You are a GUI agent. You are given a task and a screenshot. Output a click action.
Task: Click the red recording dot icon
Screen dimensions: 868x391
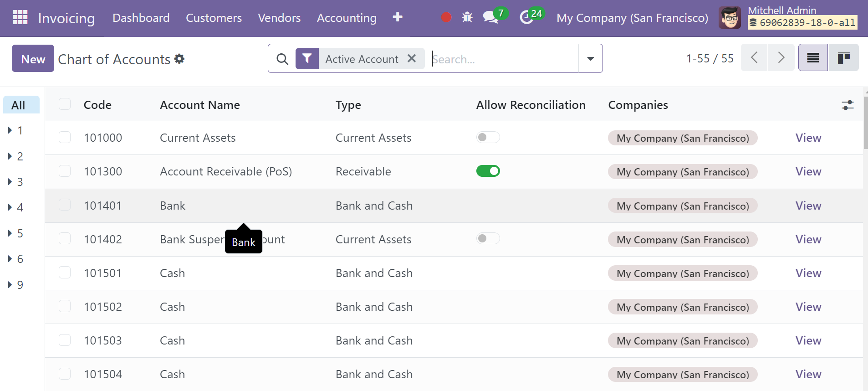click(446, 17)
